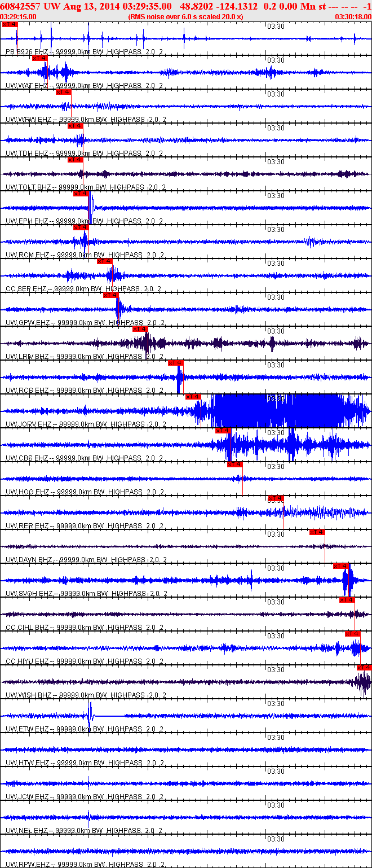This screenshot has height=868, width=372.
Task: Select the red pick flag on UW.HOG trace
Action: pos(235,464)
